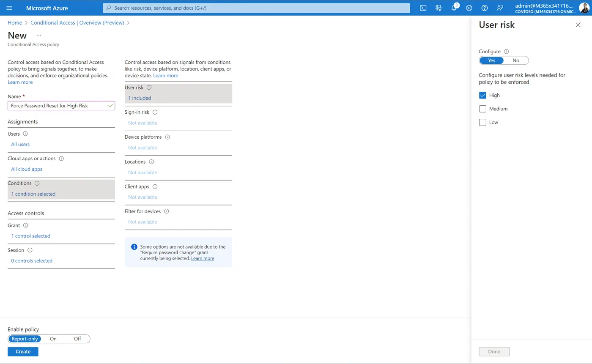The height and width of the screenshot is (364, 592).
Task: Open All cloud apps assignment
Action: click(x=27, y=169)
